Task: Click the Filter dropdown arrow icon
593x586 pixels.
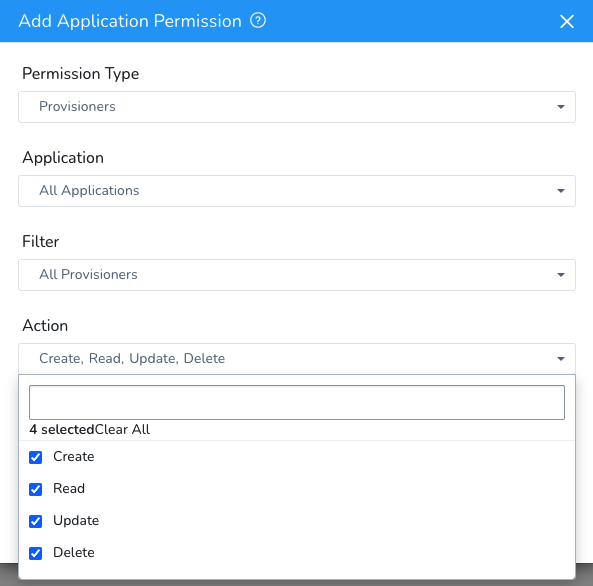Action: tap(561, 275)
